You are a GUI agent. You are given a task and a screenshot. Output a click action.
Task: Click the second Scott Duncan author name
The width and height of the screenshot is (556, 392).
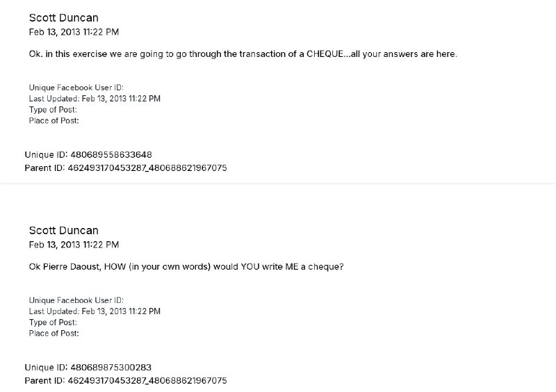click(x=63, y=231)
